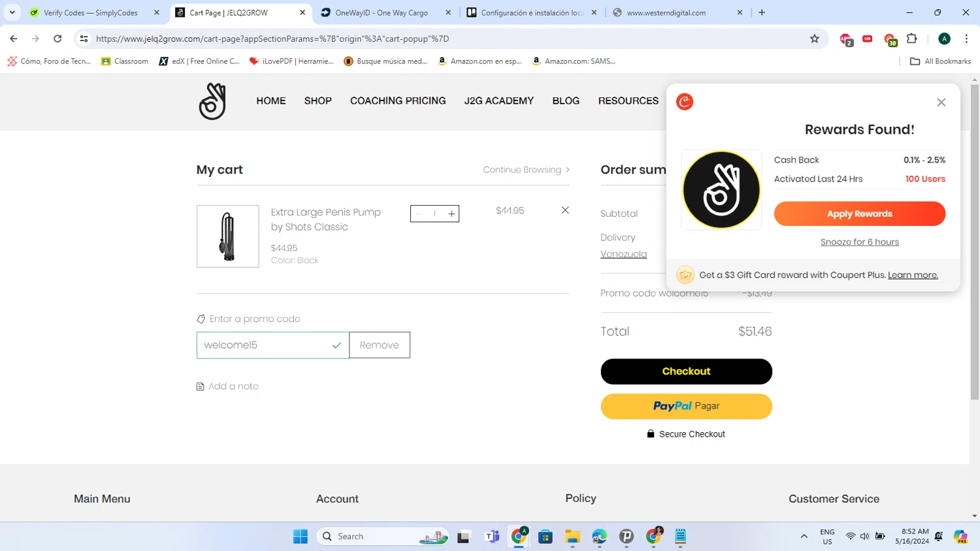Show hidden system tray icons

click(804, 537)
